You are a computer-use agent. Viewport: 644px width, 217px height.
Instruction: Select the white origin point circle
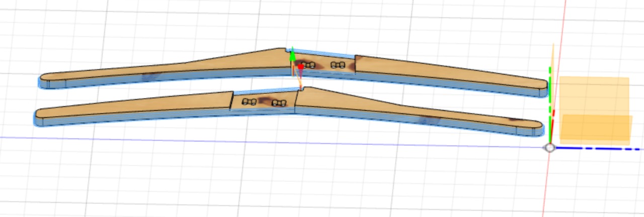550,148
